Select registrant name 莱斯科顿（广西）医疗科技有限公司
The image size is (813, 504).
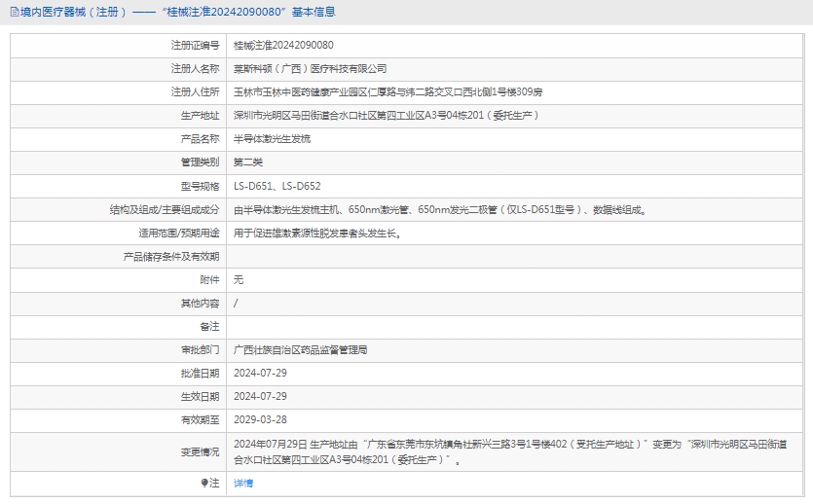pyautogui.click(x=310, y=68)
